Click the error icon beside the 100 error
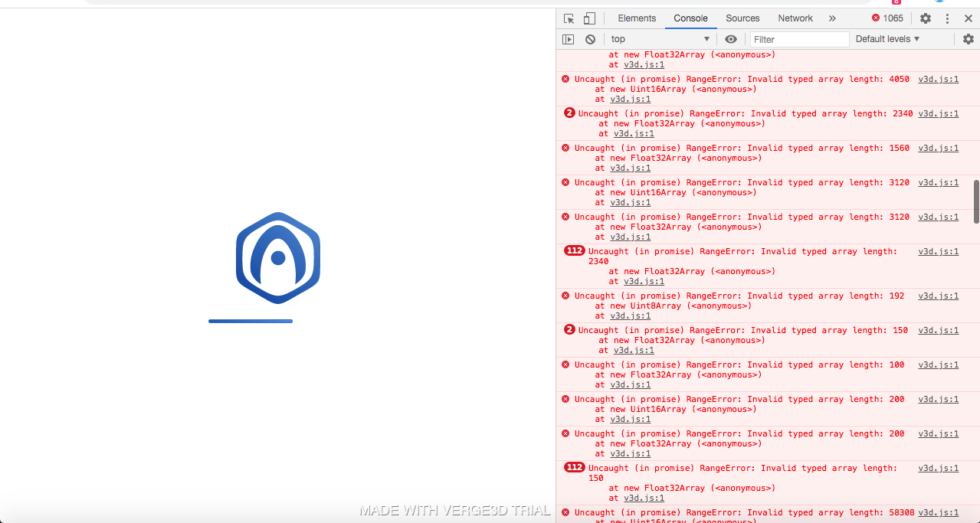 point(565,364)
